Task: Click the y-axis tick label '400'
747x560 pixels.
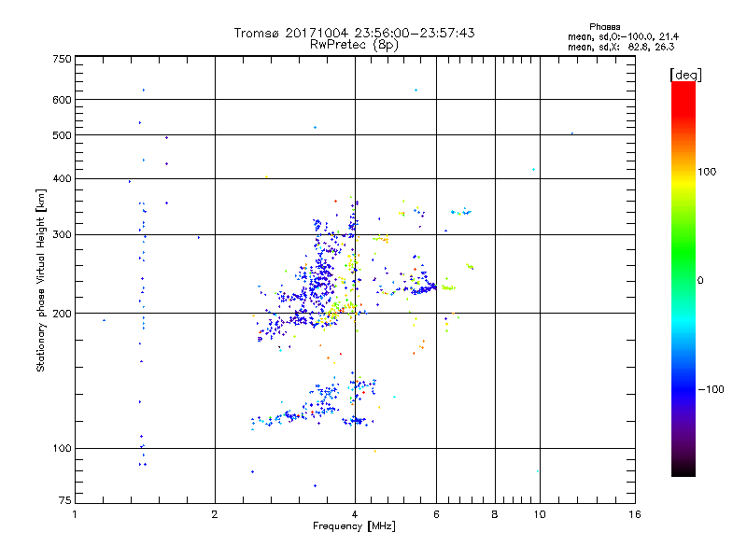Action: point(62,178)
